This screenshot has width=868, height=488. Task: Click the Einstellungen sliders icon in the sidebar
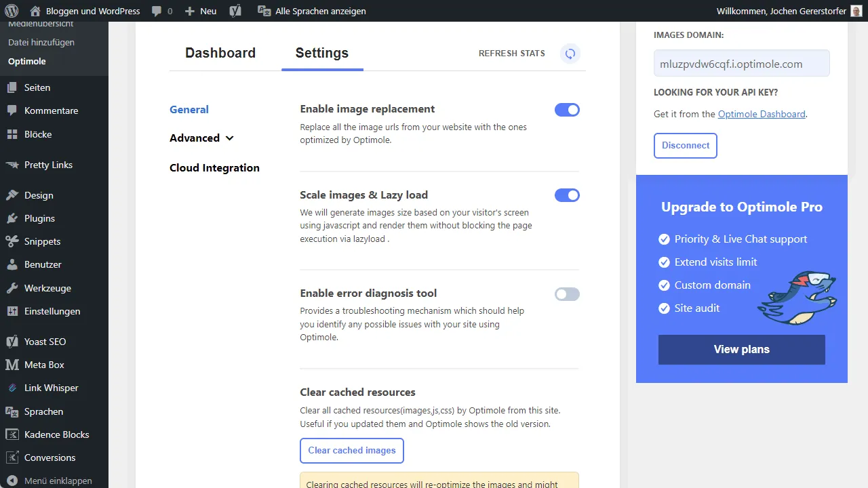tap(12, 311)
